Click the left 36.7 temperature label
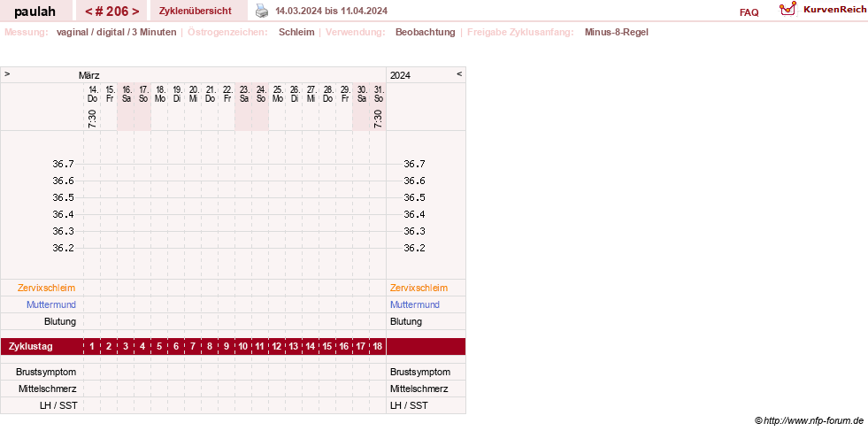The width and height of the screenshot is (868, 431). pyautogui.click(x=63, y=164)
